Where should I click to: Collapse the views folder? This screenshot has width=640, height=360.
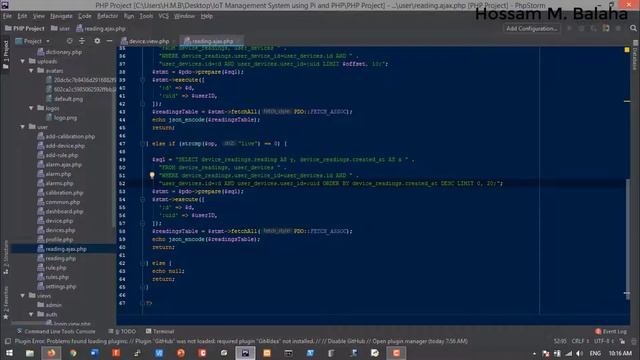[23, 296]
